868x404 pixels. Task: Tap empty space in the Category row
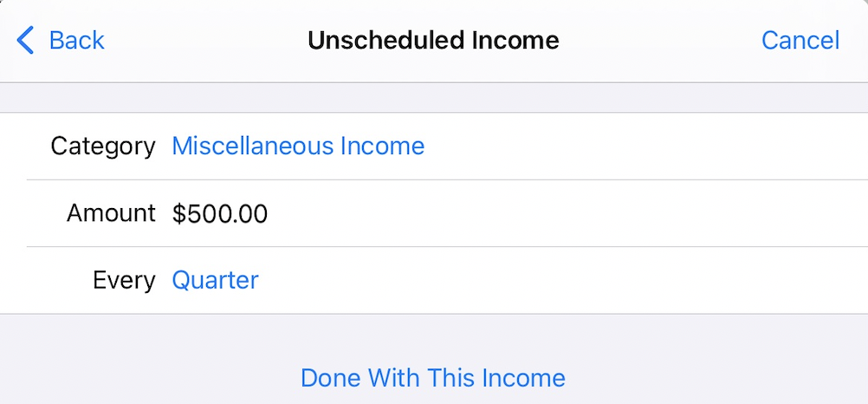pyautogui.click(x=641, y=147)
